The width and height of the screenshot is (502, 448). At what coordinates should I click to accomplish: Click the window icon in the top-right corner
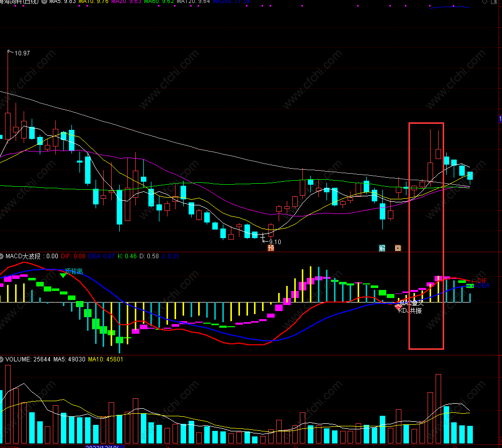click(494, 2)
